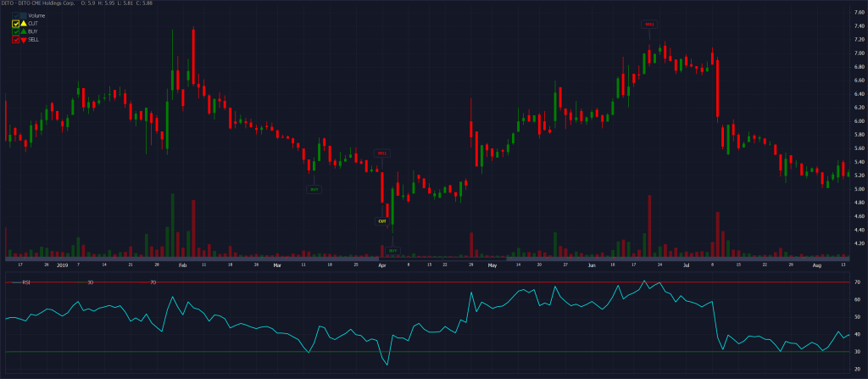Select the SELL marker near June peak
Image resolution: width=868 pixels, height=379 pixels.
tap(649, 25)
